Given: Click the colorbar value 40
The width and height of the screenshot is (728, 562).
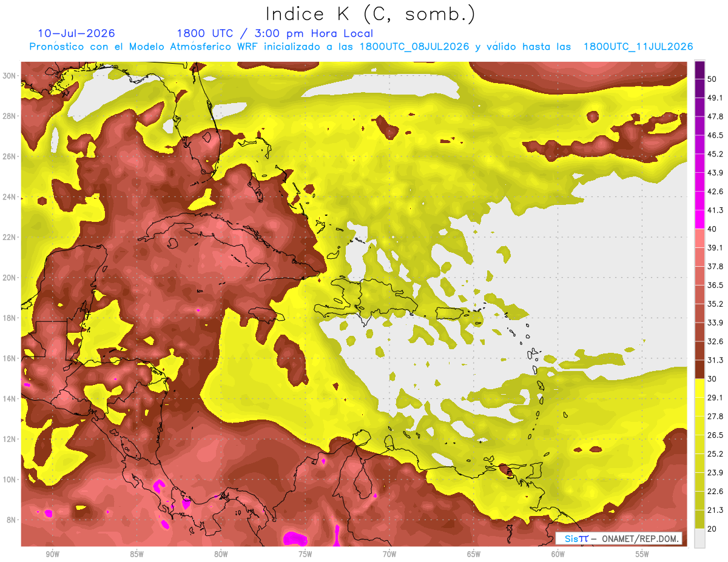Looking at the screenshot, I should pyautogui.click(x=713, y=229).
